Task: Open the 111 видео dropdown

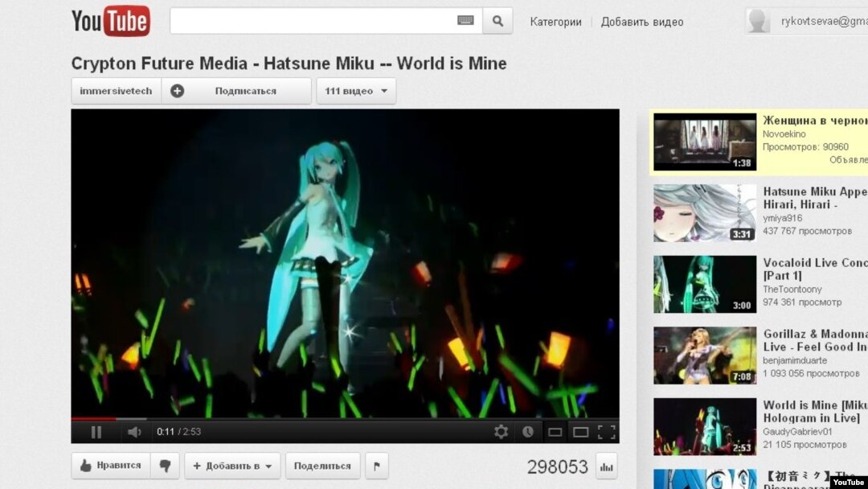Action: tap(356, 91)
